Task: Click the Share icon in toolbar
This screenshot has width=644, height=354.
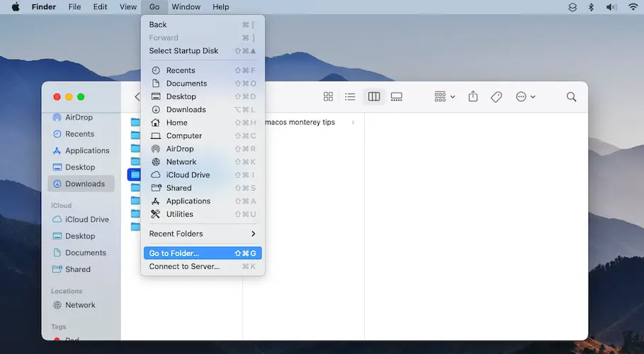Action: (473, 97)
